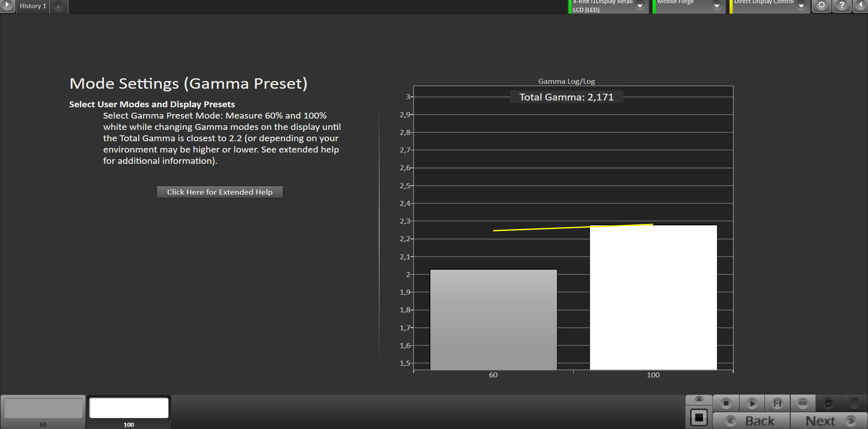Image resolution: width=868 pixels, height=429 pixels.
Task: Open X-Rite i1Display meter dropdown
Action: coord(640,6)
